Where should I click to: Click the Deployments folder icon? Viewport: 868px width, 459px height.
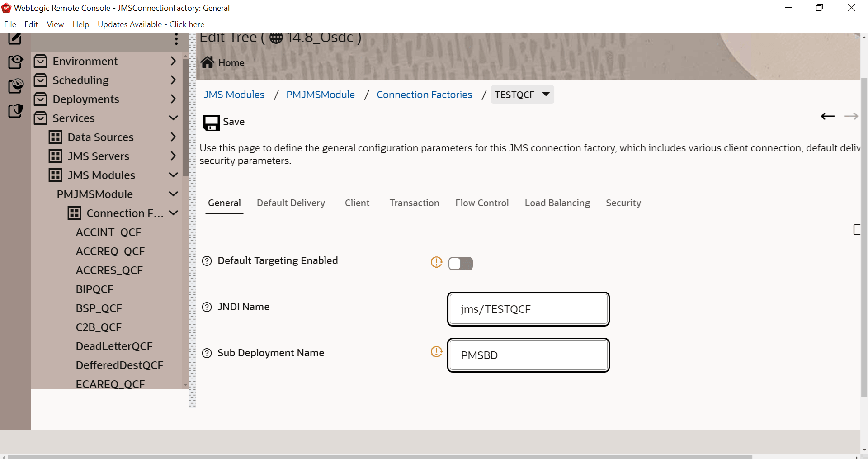[x=41, y=99]
